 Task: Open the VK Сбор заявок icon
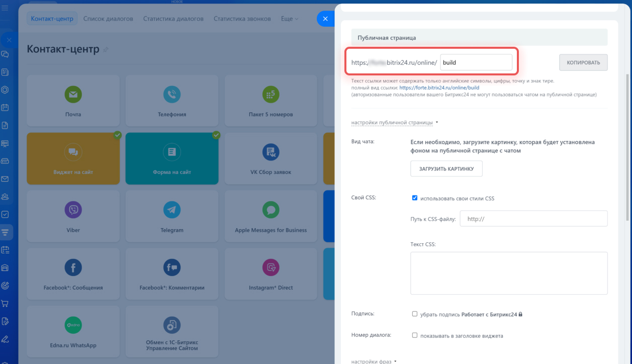271,152
